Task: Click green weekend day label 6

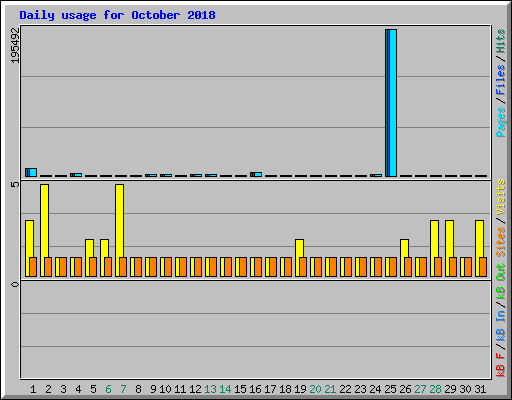Action: (108, 389)
